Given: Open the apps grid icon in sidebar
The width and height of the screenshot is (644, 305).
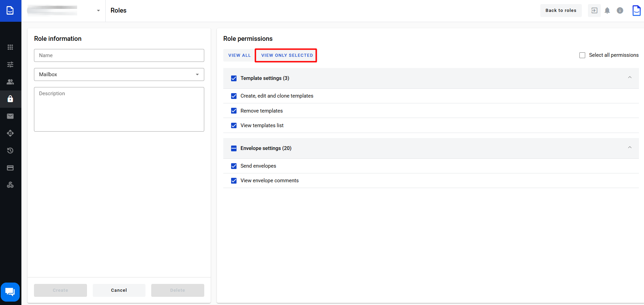Looking at the screenshot, I should pos(10,47).
